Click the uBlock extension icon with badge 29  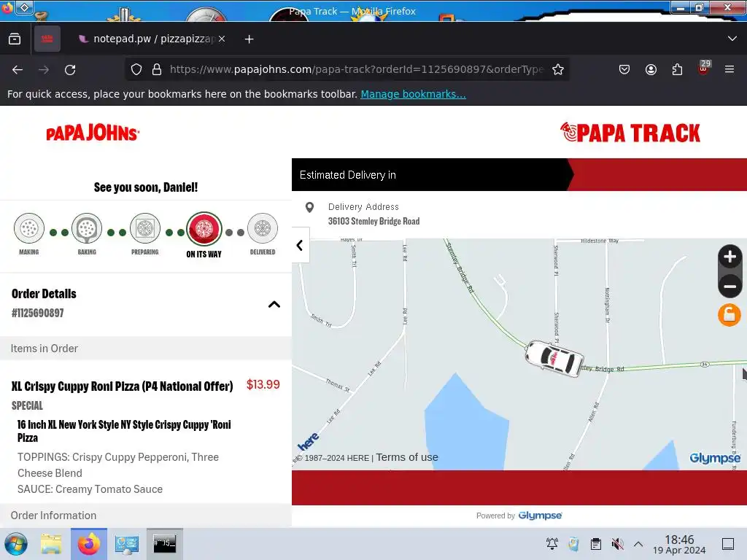pyautogui.click(x=704, y=68)
